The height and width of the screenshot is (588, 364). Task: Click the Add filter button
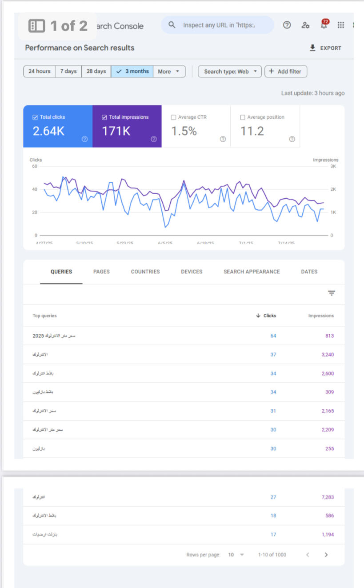[x=285, y=72]
